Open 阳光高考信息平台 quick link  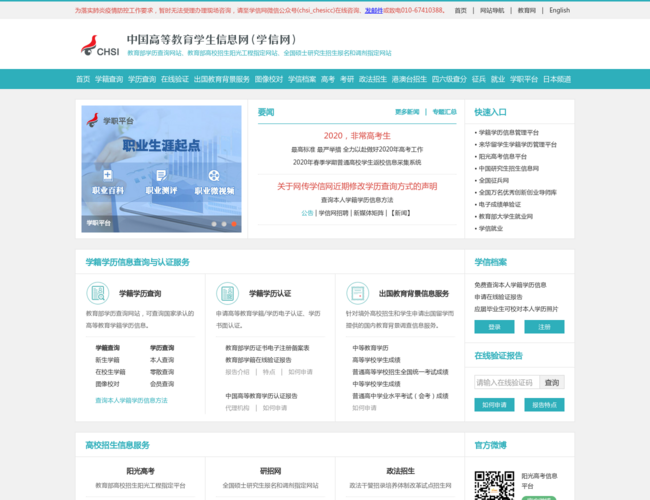(x=503, y=157)
